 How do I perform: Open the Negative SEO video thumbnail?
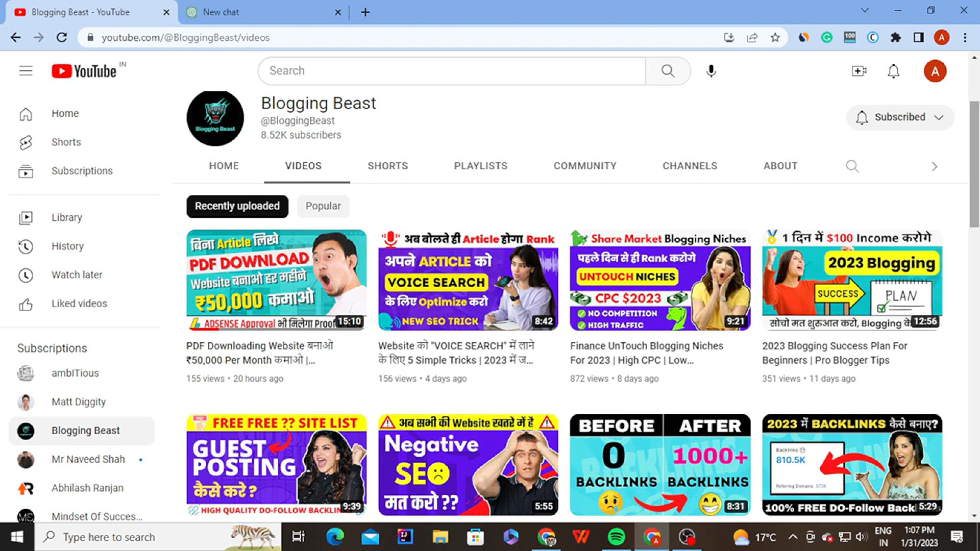468,465
